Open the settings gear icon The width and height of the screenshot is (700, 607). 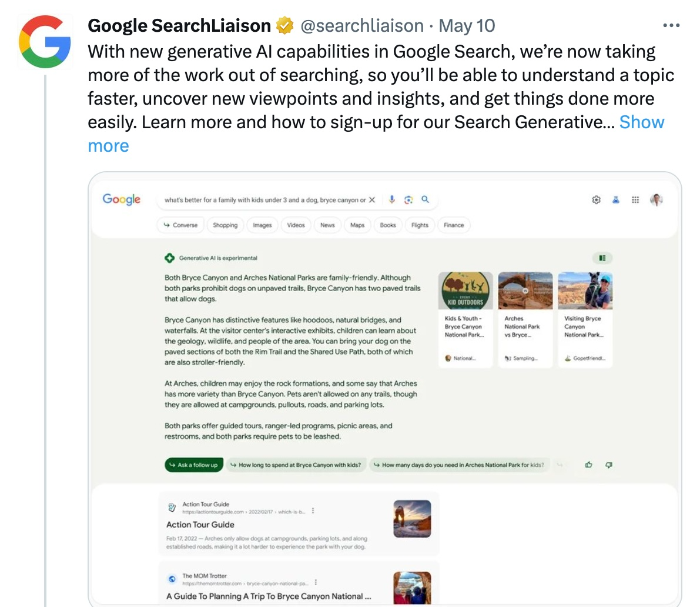(596, 200)
